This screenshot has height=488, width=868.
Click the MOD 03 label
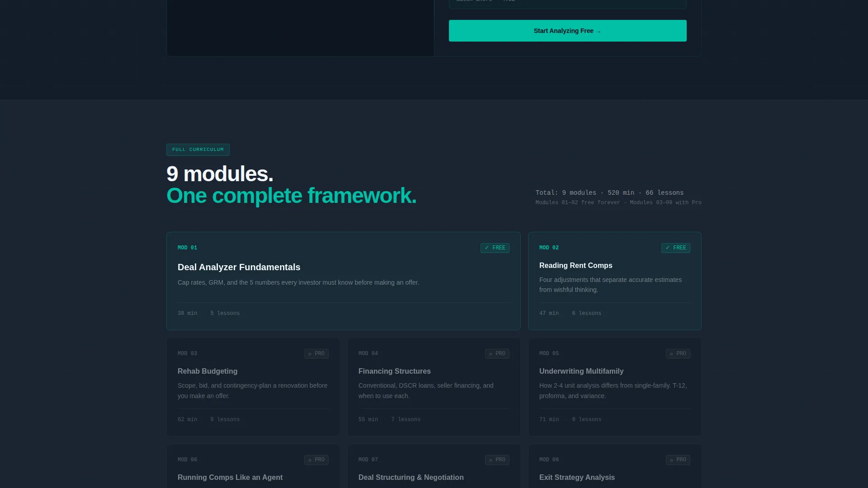[187, 353]
